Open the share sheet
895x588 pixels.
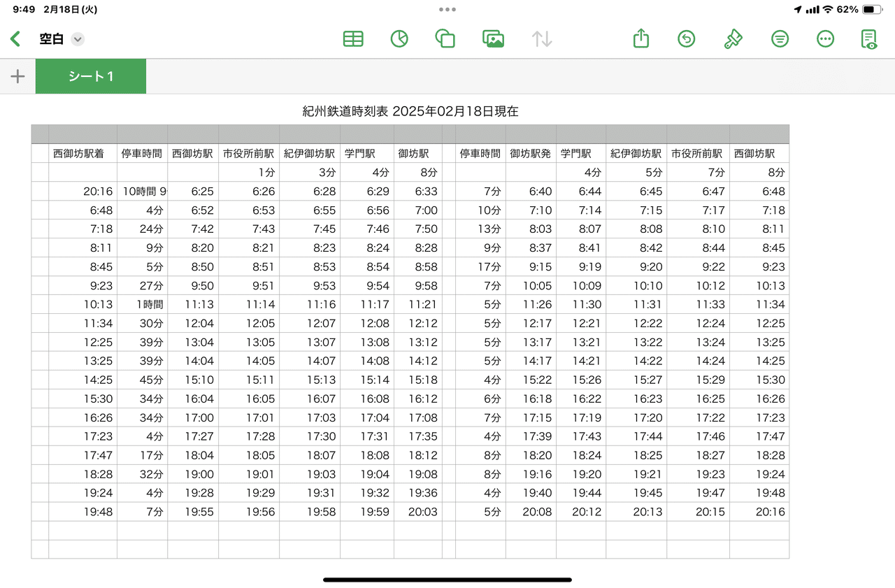641,38
